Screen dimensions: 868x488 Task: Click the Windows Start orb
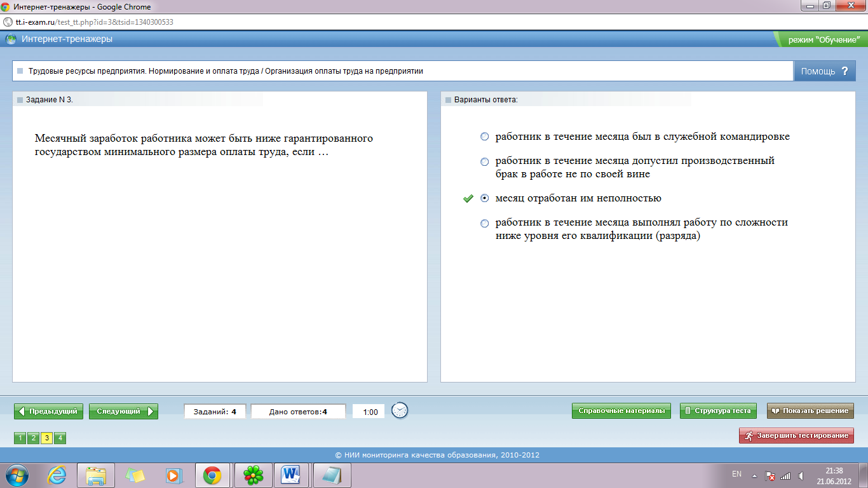pos(17,475)
